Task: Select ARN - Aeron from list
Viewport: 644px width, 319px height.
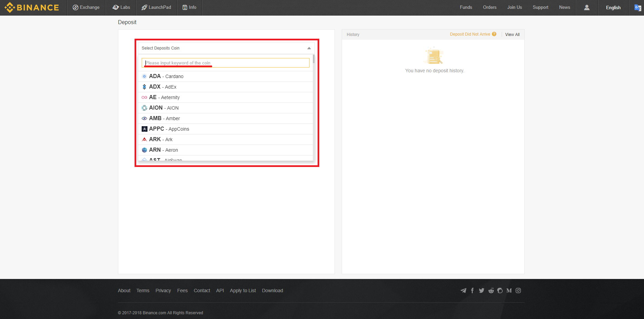Action: [225, 150]
